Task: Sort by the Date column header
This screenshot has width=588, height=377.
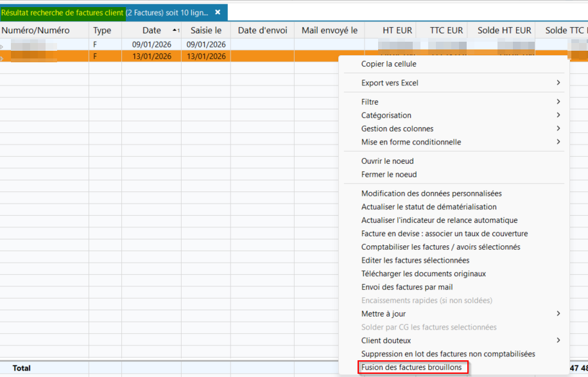Action: point(151,30)
